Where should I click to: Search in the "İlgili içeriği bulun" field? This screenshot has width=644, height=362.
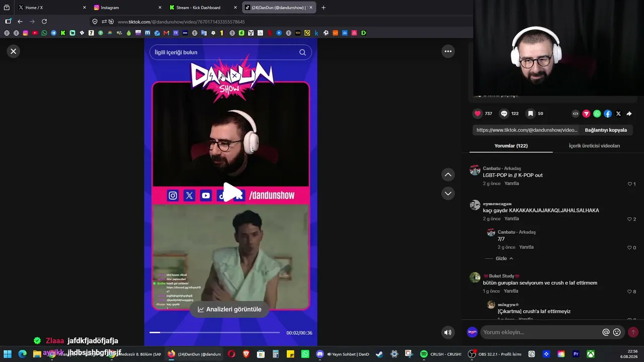click(230, 52)
